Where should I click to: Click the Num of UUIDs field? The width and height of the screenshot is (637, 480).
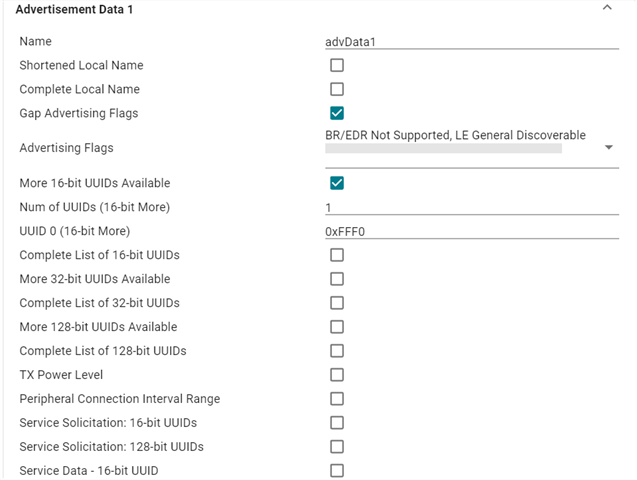point(472,208)
